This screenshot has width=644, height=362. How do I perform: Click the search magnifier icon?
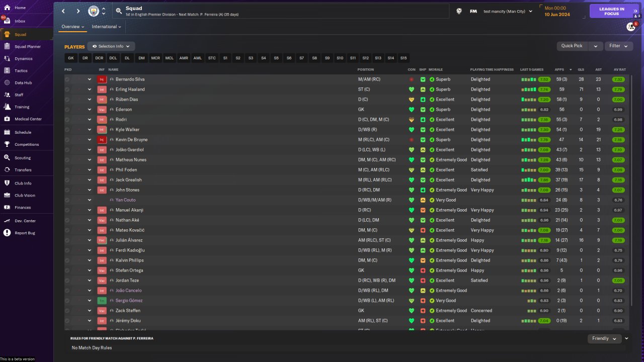pos(119,11)
